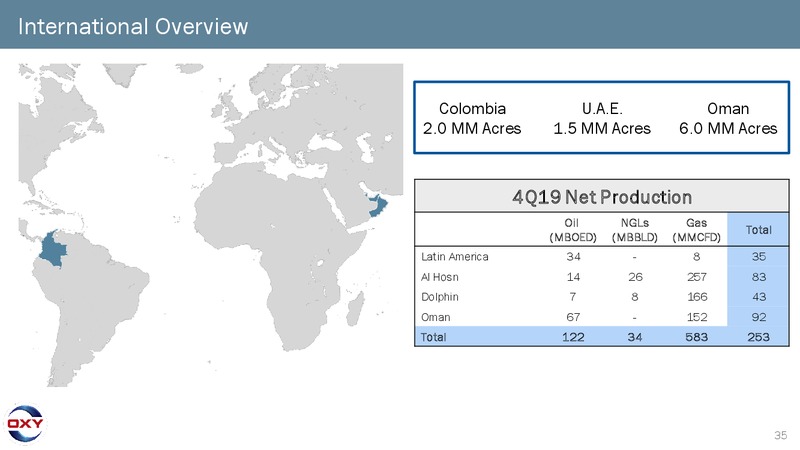
Task: Select the 'Colombia' heading text
Action: click(472, 109)
